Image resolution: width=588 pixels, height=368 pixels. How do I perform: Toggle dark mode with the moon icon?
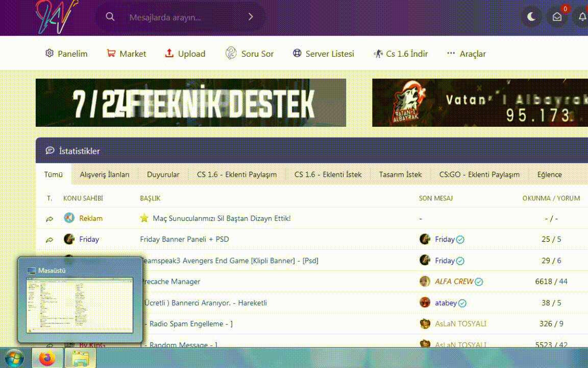(x=531, y=17)
